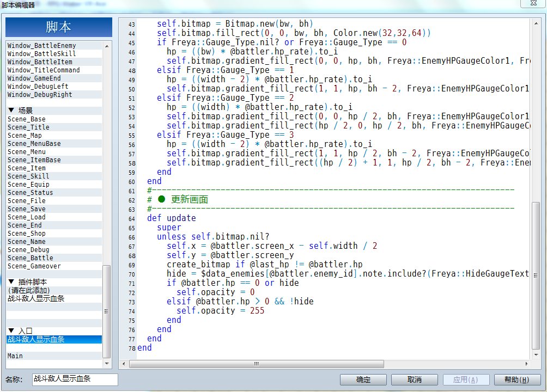
Task: Select the (请在此添加) placeholder entry
Action: [x=54, y=291]
